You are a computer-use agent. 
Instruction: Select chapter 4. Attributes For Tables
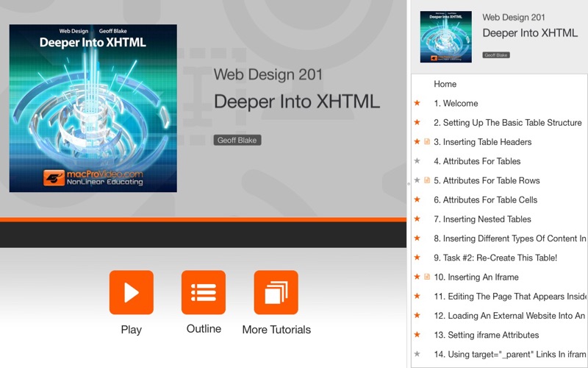[477, 161]
